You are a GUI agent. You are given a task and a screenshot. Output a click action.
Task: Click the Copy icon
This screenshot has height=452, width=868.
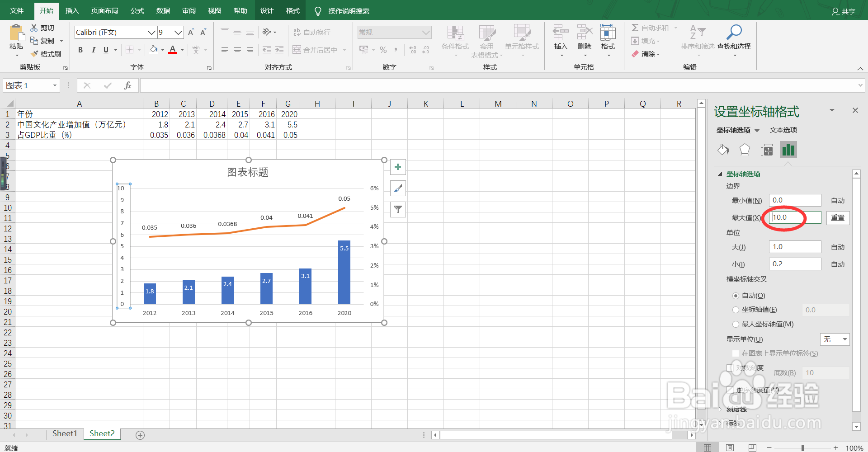pos(34,41)
